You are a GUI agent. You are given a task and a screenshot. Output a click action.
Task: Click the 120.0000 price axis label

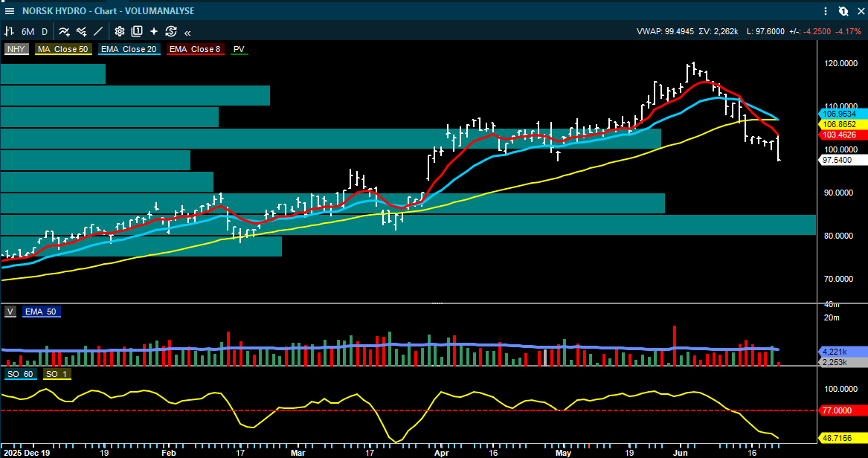click(841, 63)
